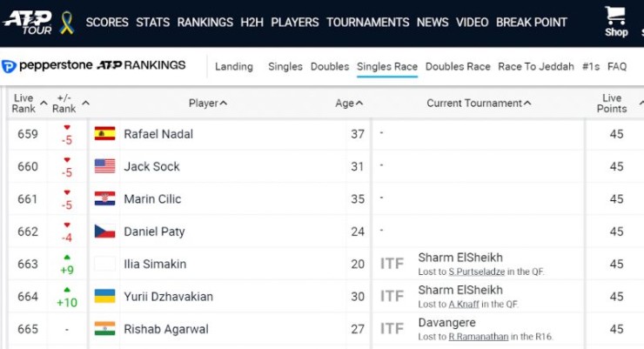Click the Ukraine flag beside Yurii Dzhavakian
Screen dimensions: 644x349
105,297
